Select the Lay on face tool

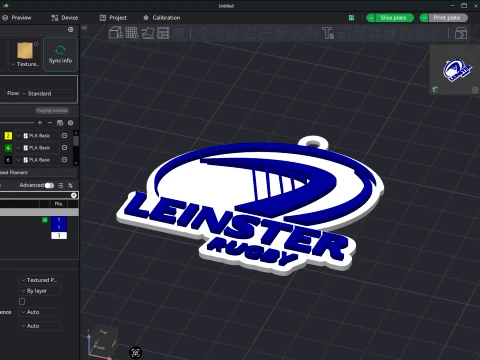click(x=250, y=33)
